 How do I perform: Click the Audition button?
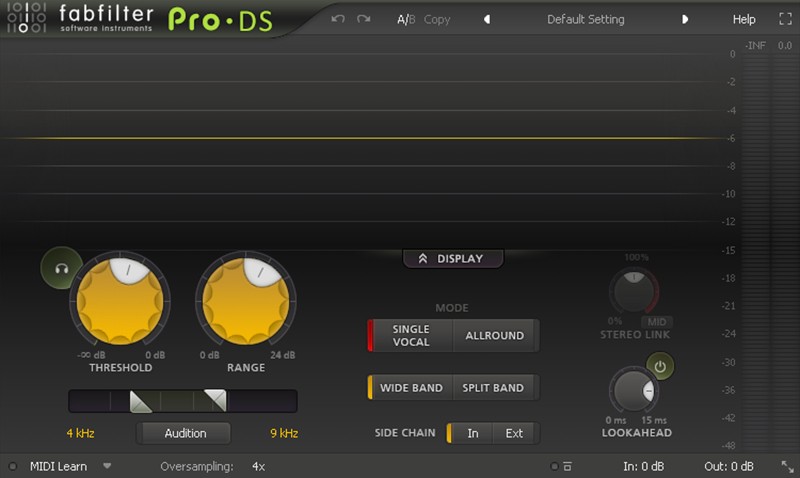[x=184, y=433]
